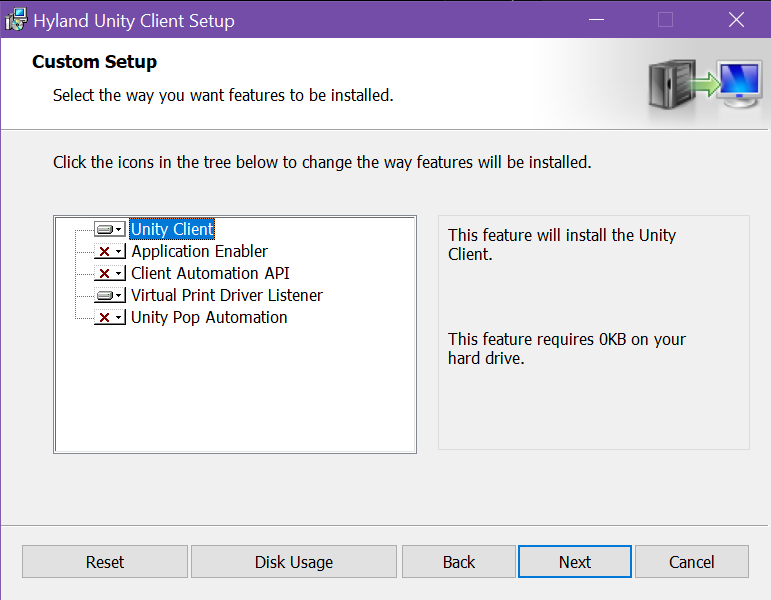Select the Unity Client tree item
This screenshot has width=771, height=600.
(172, 229)
